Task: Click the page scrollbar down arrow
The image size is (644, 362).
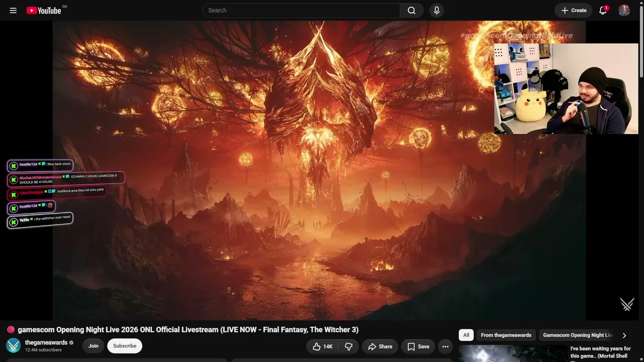Action: coord(641,358)
